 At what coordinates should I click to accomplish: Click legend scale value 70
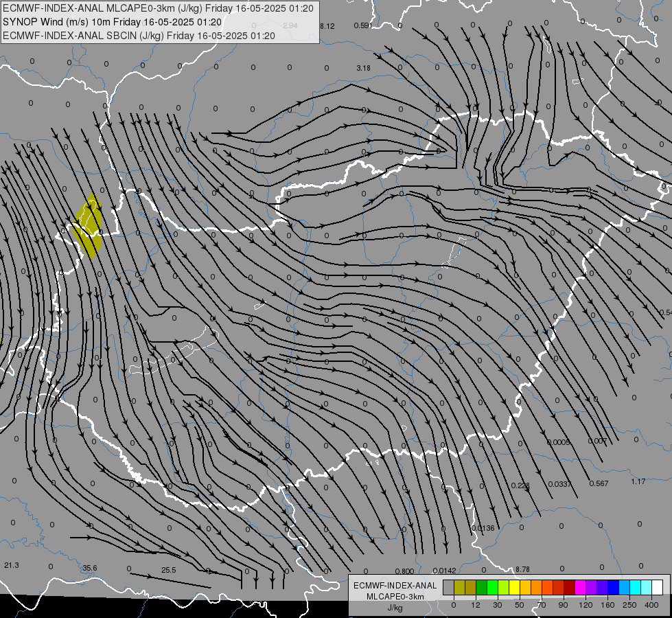pyautogui.click(x=542, y=605)
